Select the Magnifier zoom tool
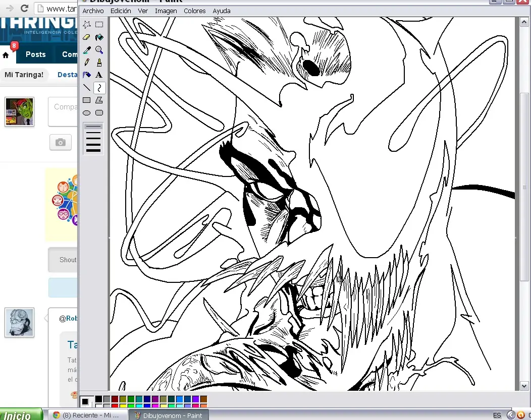The image size is (531, 420). (x=99, y=50)
